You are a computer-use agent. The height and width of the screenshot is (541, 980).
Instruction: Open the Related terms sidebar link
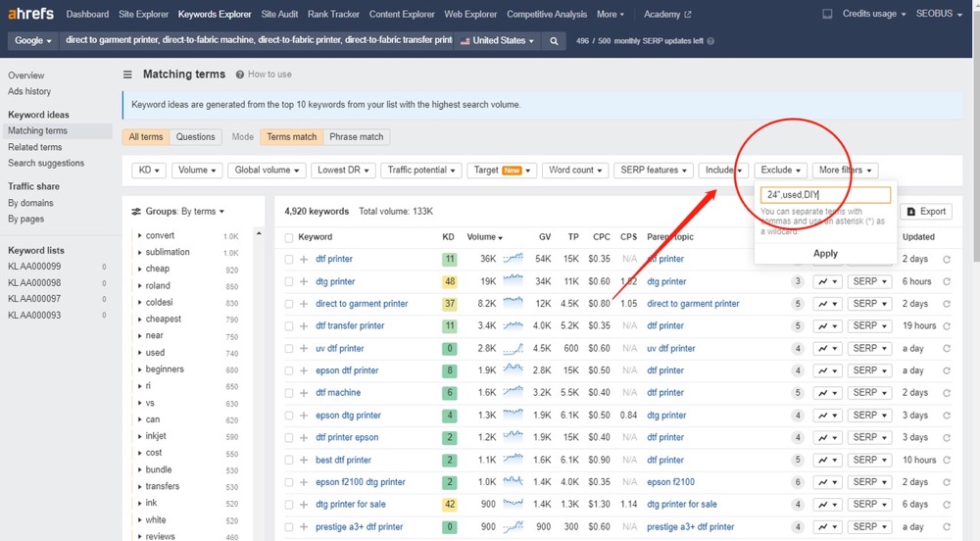click(35, 147)
